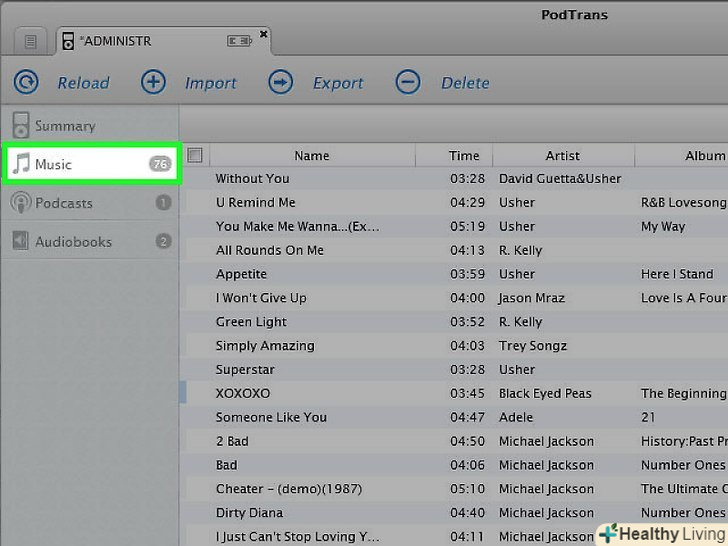Toggle the select-all checkbox in table header

(x=195, y=155)
